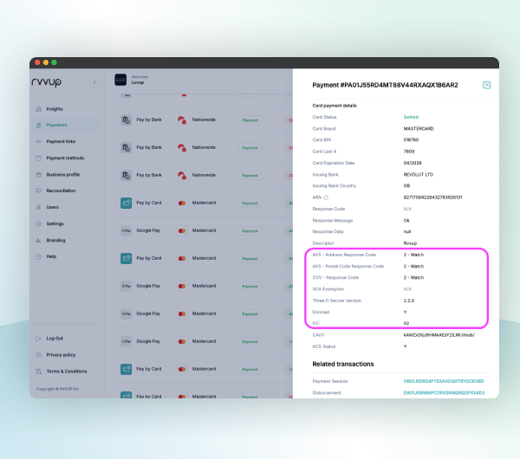The image size is (520, 459).
Task: Click the Payment methods icon in sidebar
Action: click(x=39, y=158)
